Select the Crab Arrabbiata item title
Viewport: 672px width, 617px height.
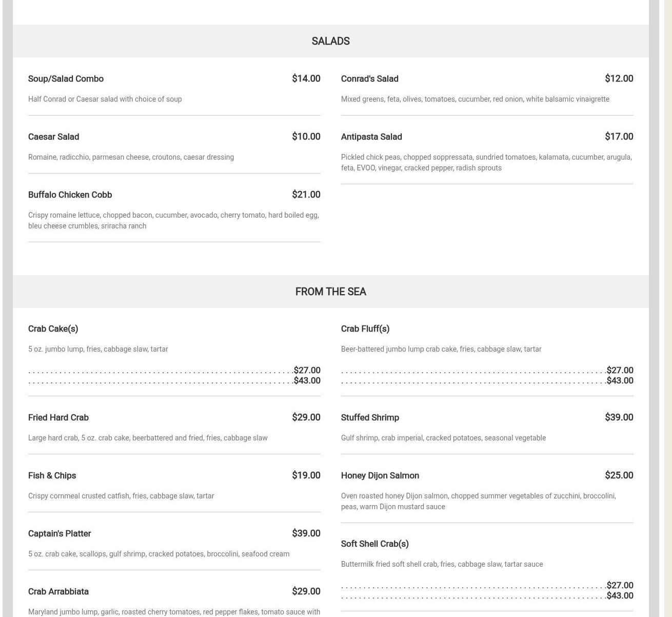point(58,591)
